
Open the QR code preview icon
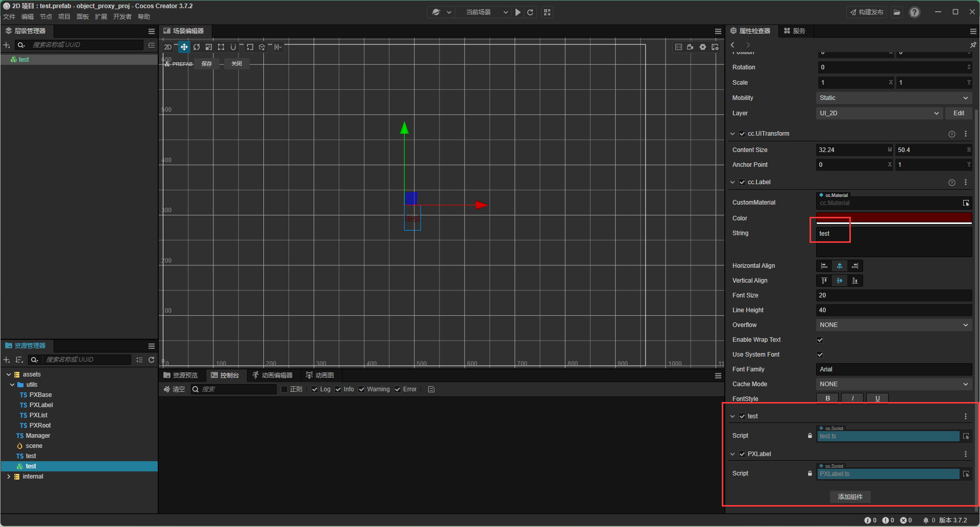pyautogui.click(x=547, y=12)
